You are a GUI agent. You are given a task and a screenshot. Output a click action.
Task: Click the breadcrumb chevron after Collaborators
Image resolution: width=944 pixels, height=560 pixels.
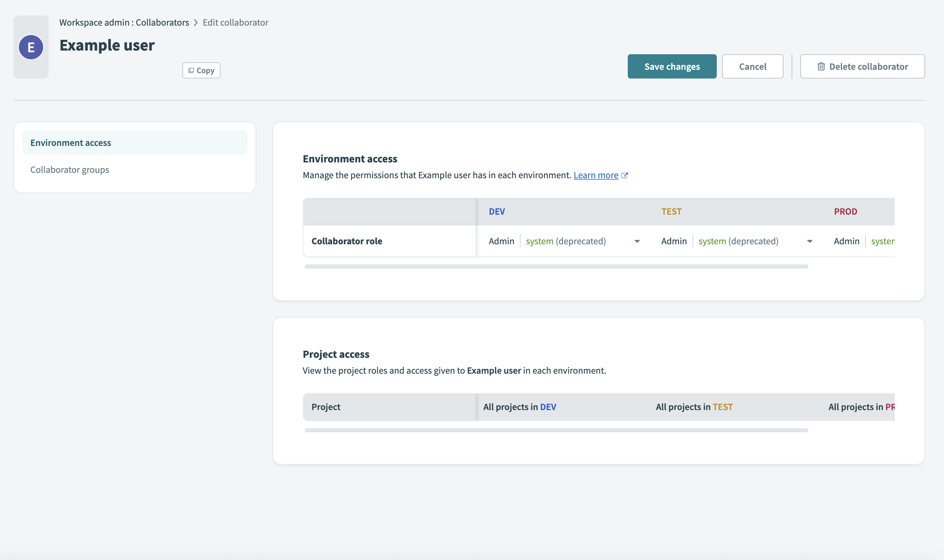click(196, 23)
